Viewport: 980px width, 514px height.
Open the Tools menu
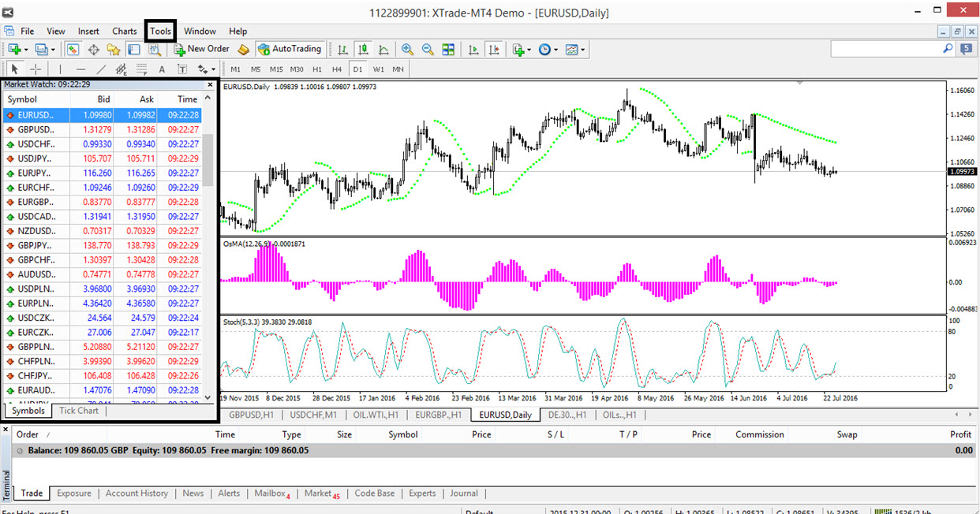click(x=160, y=32)
